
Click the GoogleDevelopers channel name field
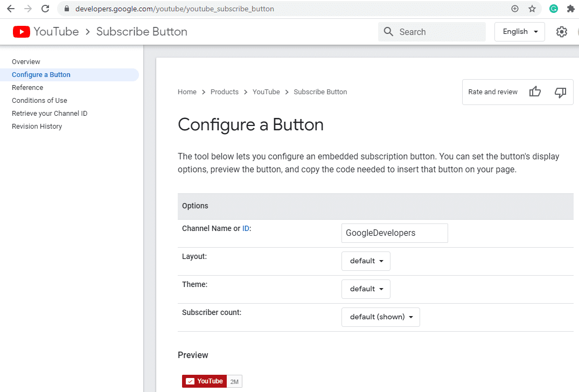point(394,233)
